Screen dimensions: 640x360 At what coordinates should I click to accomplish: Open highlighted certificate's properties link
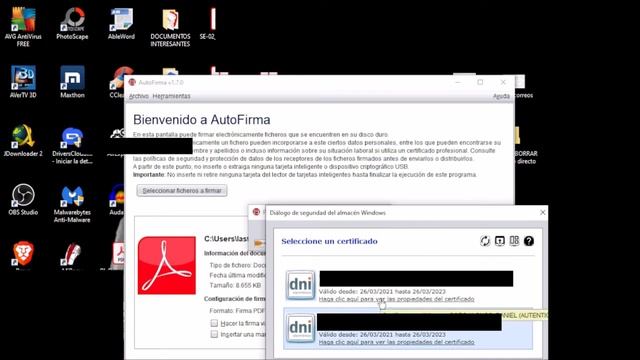click(x=396, y=342)
